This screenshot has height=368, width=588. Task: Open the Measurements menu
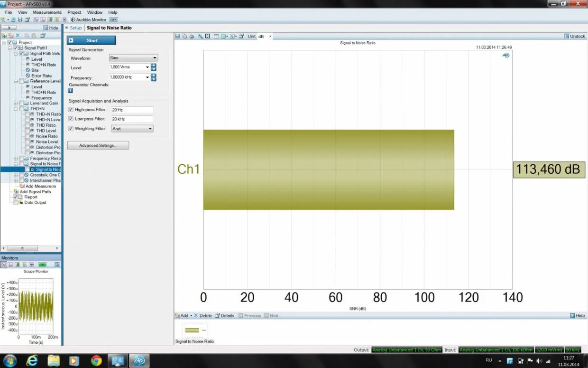tap(47, 12)
